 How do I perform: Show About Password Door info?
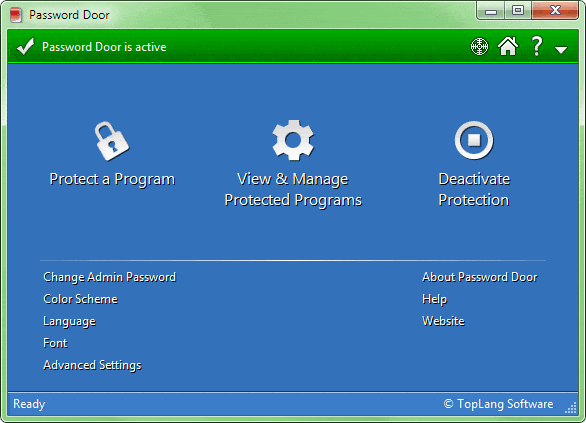click(x=479, y=277)
